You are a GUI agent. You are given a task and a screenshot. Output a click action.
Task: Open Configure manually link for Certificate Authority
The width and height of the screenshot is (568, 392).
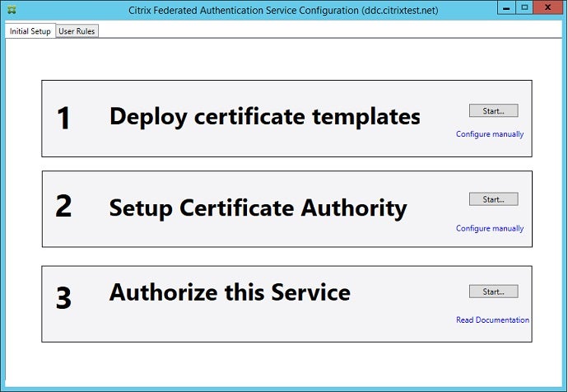(490, 228)
